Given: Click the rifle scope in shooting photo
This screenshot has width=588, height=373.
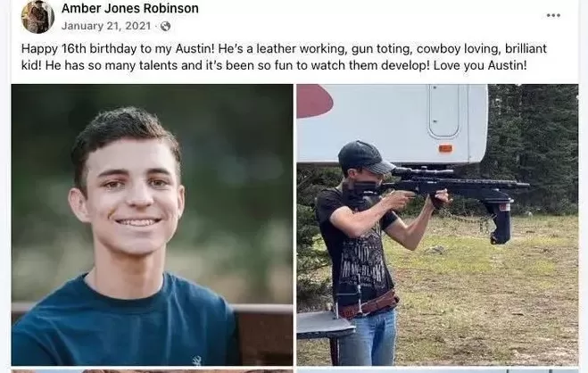Looking at the screenshot, I should [422, 172].
